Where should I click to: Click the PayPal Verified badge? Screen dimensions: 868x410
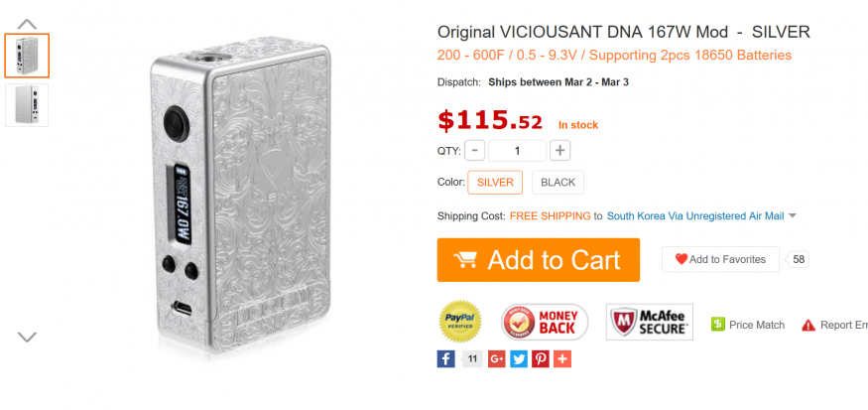[x=460, y=323]
